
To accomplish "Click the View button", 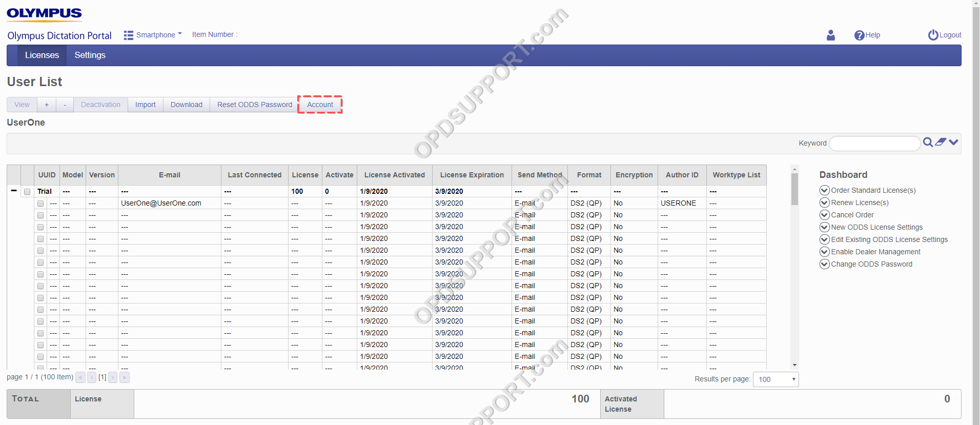I will [22, 105].
